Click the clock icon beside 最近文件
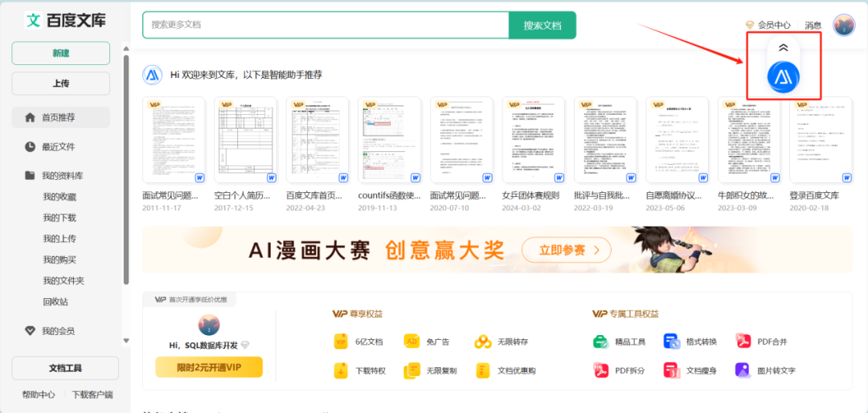 30,147
